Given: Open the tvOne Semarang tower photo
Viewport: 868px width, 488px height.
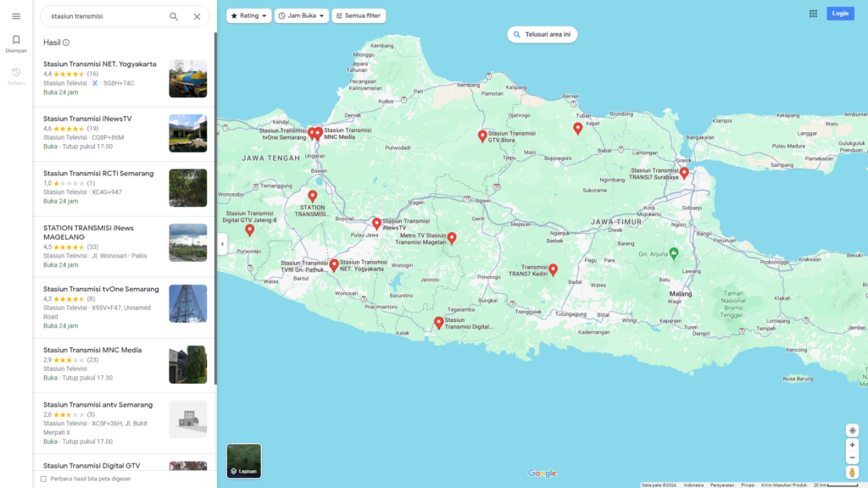Looking at the screenshot, I should (187, 304).
